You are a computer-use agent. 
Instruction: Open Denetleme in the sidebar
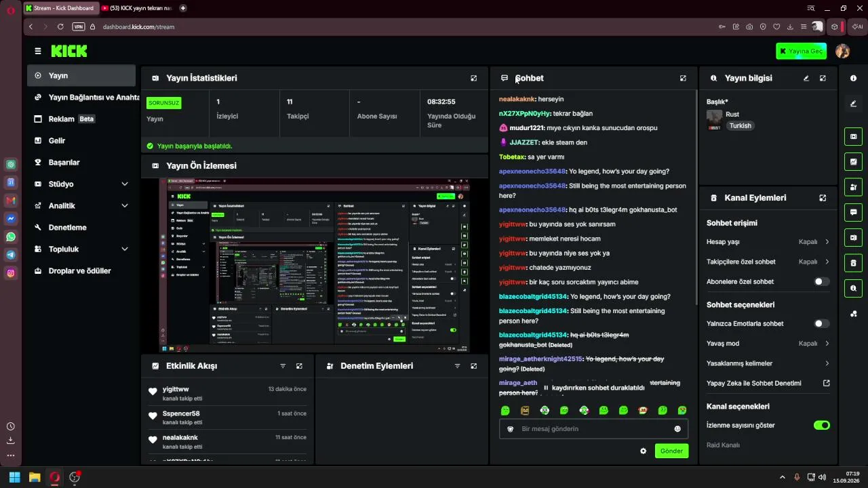tap(81, 227)
